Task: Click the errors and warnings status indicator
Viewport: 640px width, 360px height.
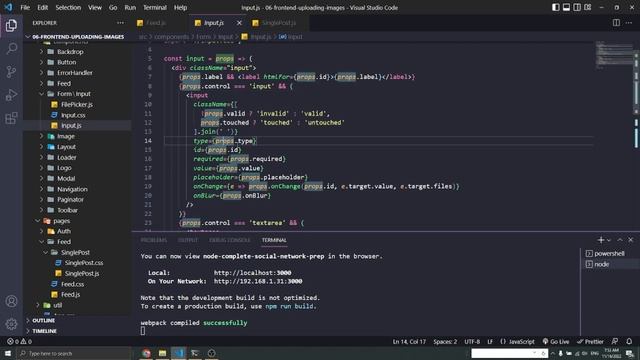Action: pos(19,342)
